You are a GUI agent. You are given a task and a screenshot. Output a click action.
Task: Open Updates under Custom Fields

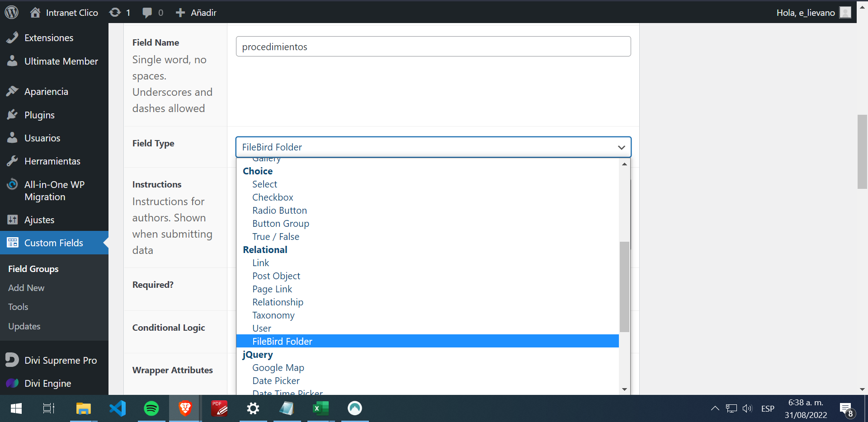(24, 326)
